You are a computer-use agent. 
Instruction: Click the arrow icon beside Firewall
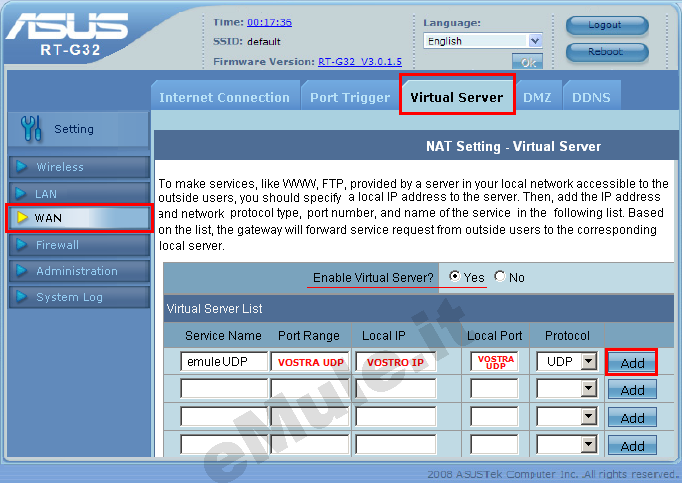pyautogui.click(x=21, y=245)
